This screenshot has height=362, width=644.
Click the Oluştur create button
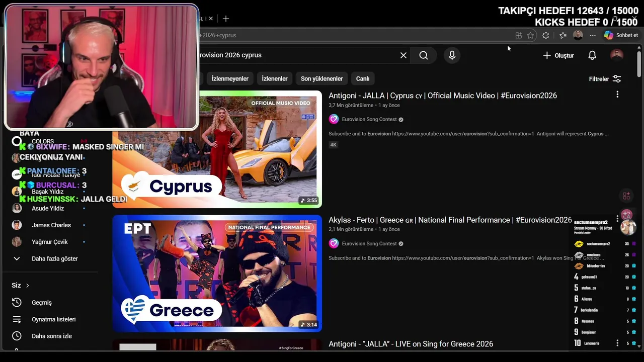[558, 55]
